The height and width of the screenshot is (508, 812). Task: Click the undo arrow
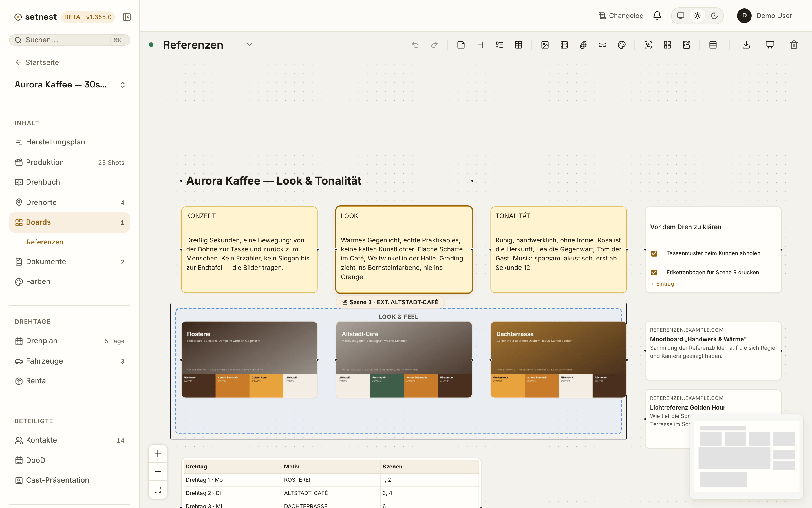tap(415, 45)
